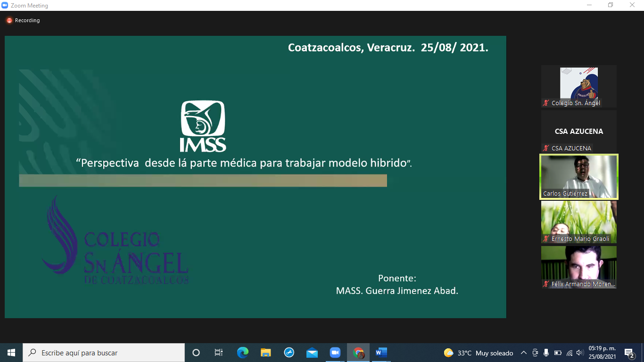Click the Colegio Sn Ángel logo on slide
Image resolution: width=644 pixels, height=362 pixels.
tap(115, 240)
